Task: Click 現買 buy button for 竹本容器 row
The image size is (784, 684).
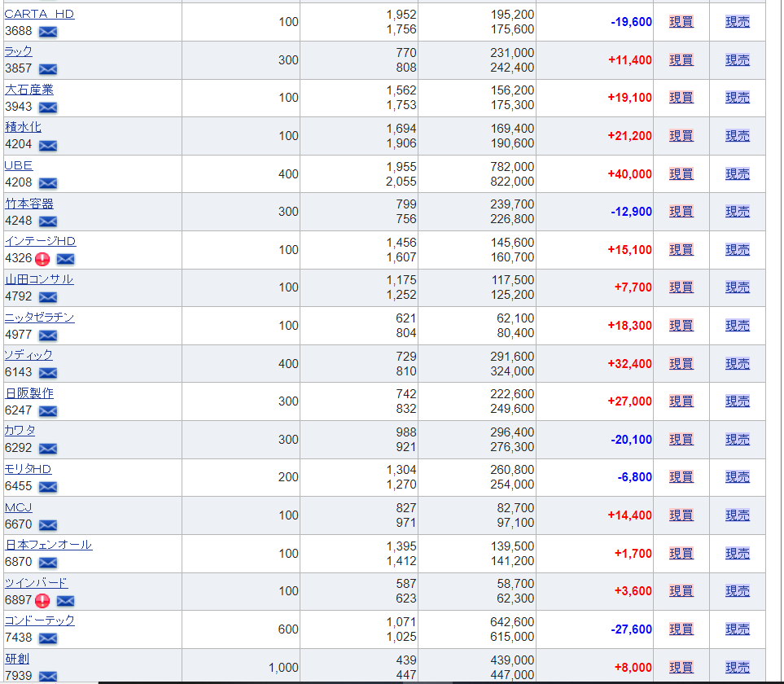Action: coord(681,212)
